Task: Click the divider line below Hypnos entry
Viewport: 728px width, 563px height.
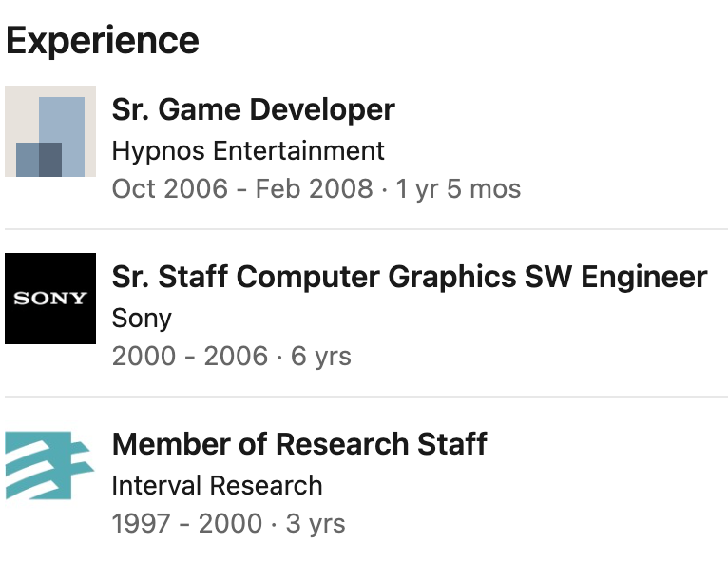Action: tap(366, 229)
